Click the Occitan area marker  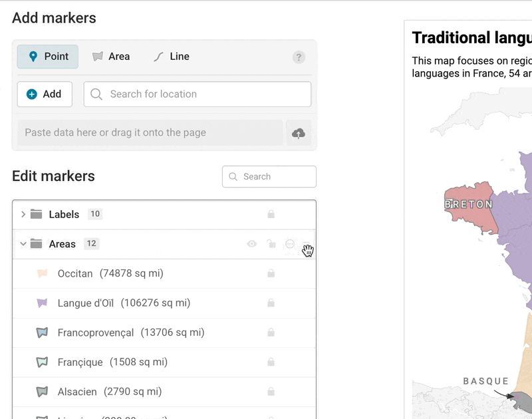(164, 273)
